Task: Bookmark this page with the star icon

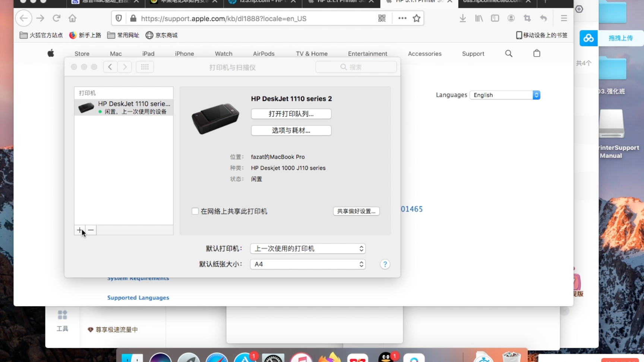Action: pos(417,18)
